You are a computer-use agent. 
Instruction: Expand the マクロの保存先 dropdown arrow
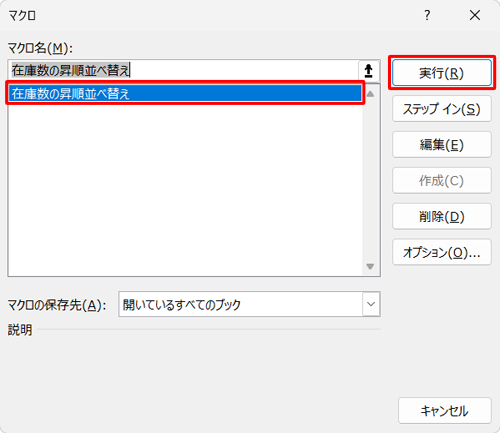371,304
